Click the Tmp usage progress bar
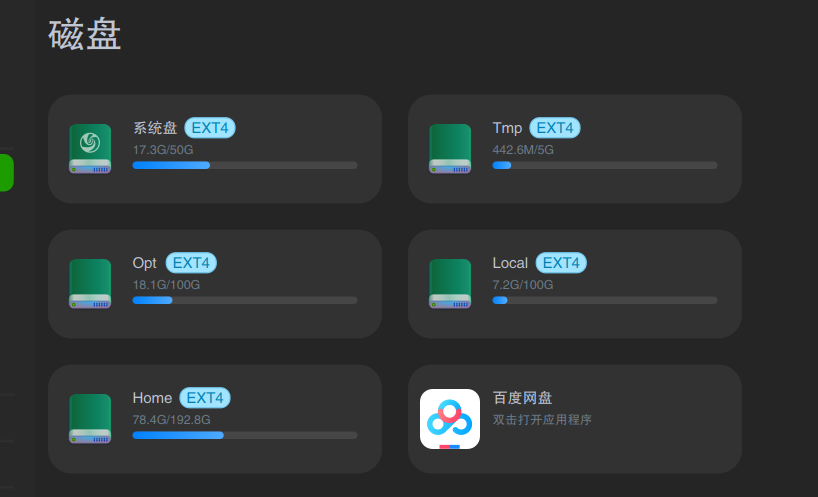 605,165
